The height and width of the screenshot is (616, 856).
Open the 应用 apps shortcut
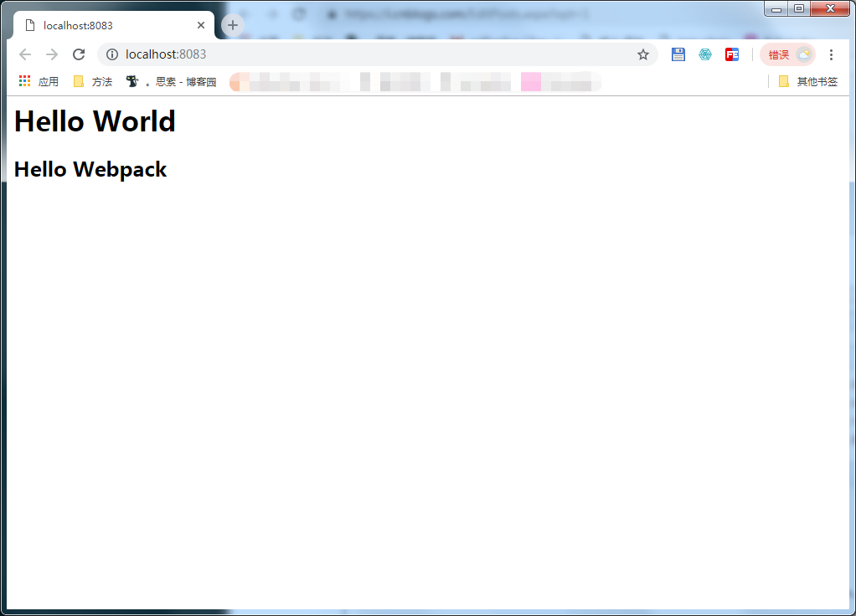pos(39,82)
